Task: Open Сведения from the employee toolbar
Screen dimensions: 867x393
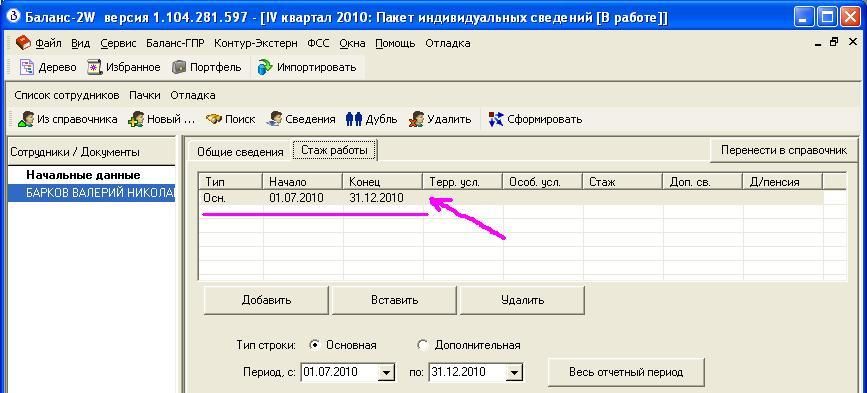Action: point(301,119)
